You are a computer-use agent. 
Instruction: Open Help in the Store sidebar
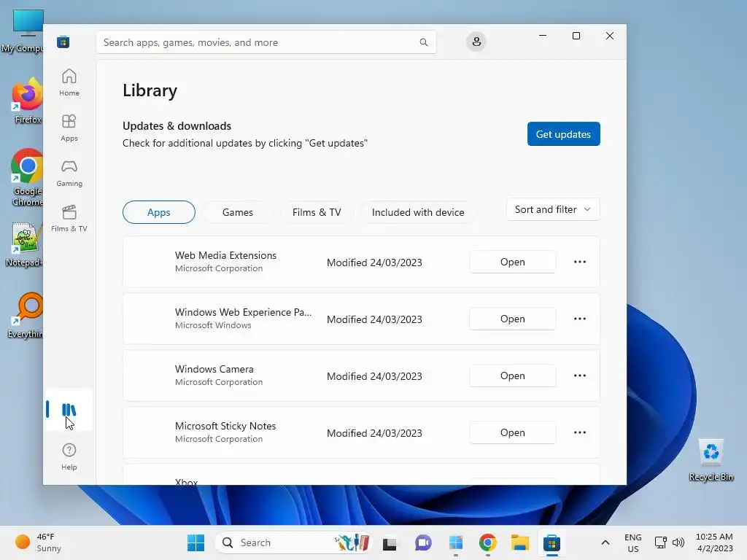(69, 456)
